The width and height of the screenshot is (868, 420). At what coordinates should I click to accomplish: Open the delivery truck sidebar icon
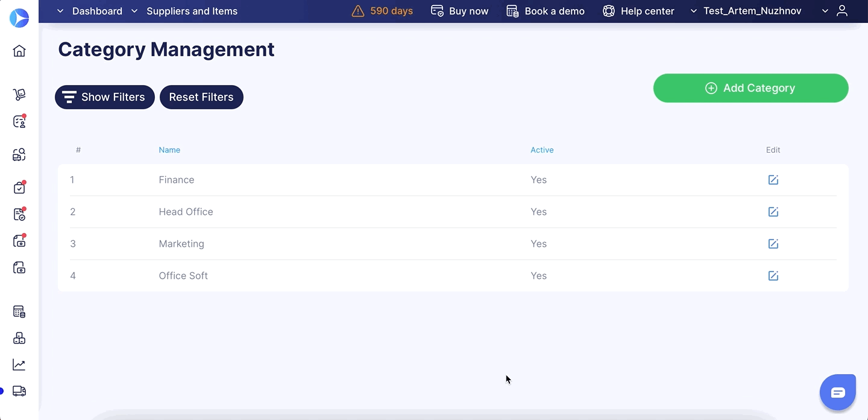19,391
